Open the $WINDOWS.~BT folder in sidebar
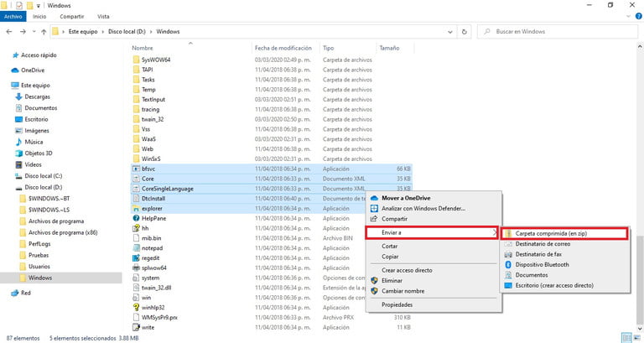 (49, 199)
